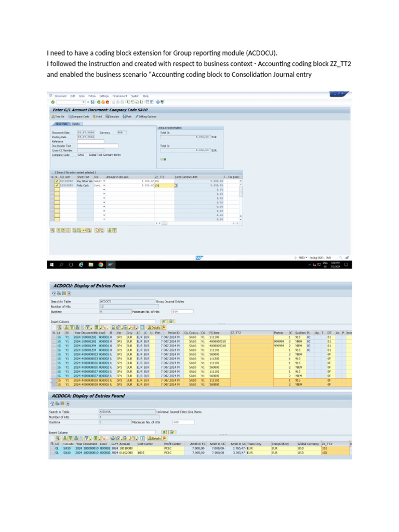Click the Help question mark toolbar icon

pos(158,102)
